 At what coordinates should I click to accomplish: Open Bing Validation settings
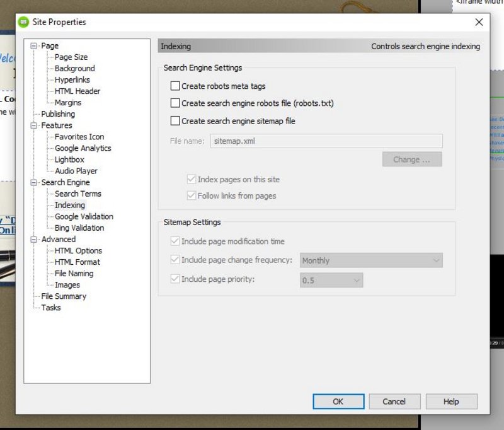tap(79, 228)
